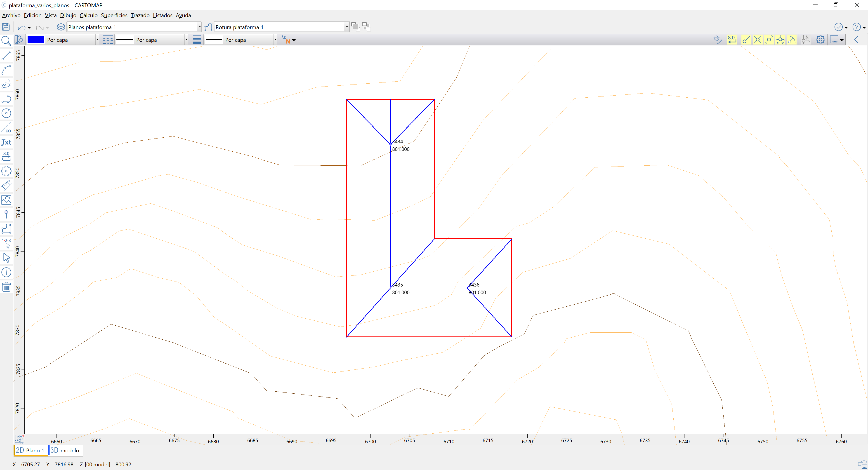This screenshot has height=470, width=868.
Task: Click the blue Por capa color swatch
Action: click(x=35, y=40)
